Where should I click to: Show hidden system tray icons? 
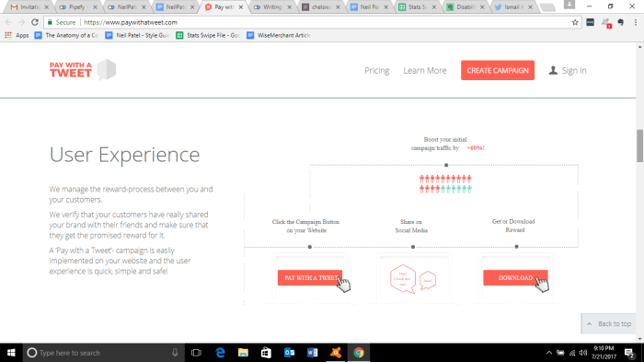pos(548,353)
